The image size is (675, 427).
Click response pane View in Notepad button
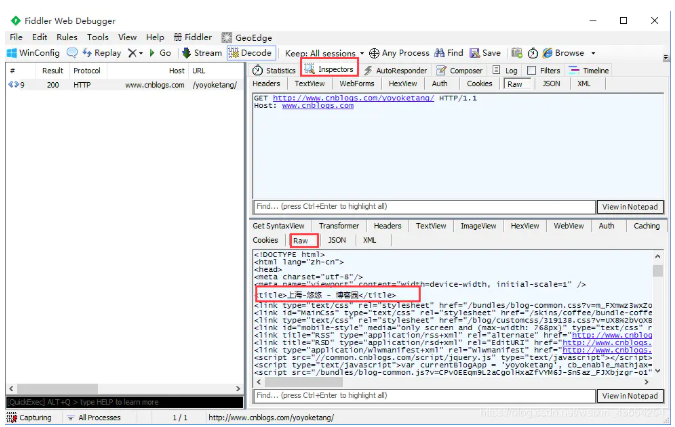pos(630,396)
